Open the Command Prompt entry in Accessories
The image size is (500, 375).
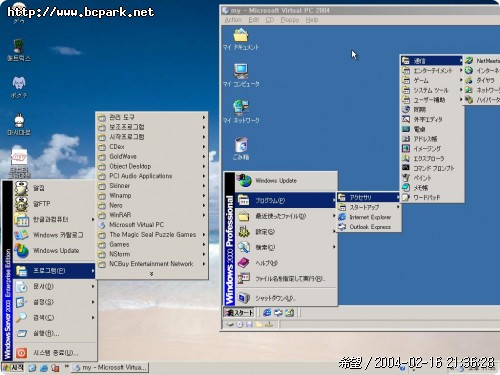point(432,168)
